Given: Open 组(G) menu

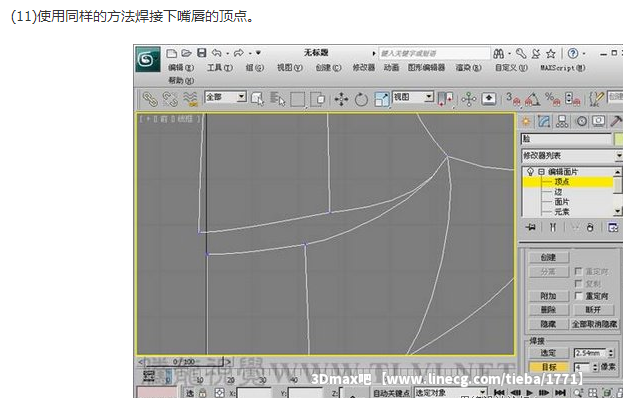Looking at the screenshot, I should point(255,68).
